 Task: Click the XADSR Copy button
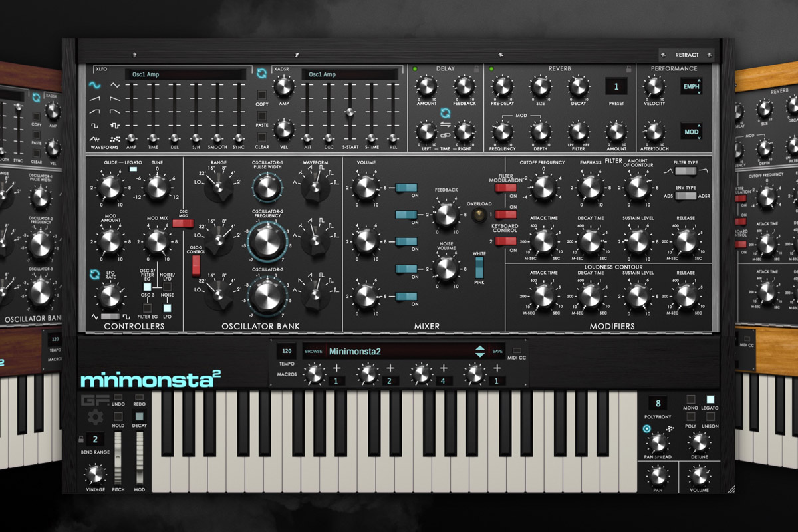pyautogui.click(x=262, y=95)
